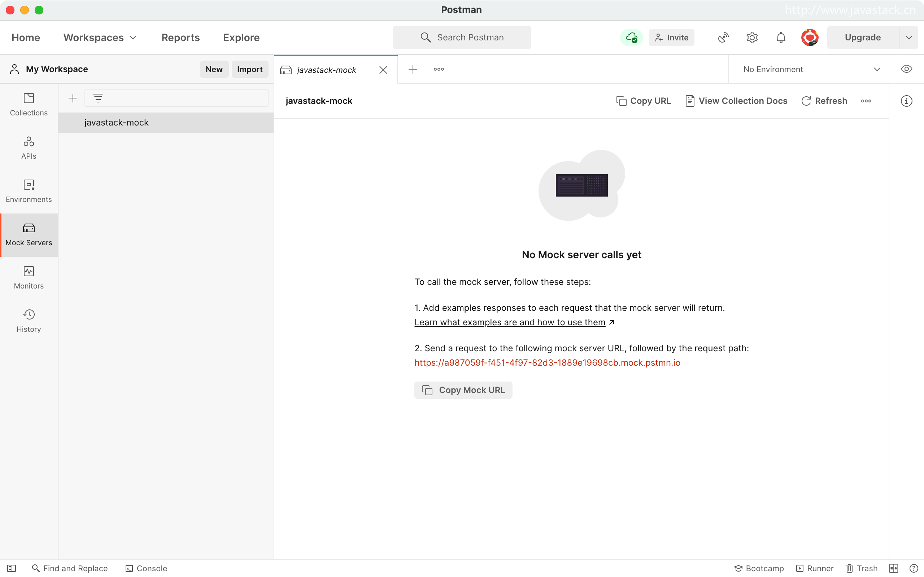Toggle the environment quick look eye

pyautogui.click(x=906, y=69)
